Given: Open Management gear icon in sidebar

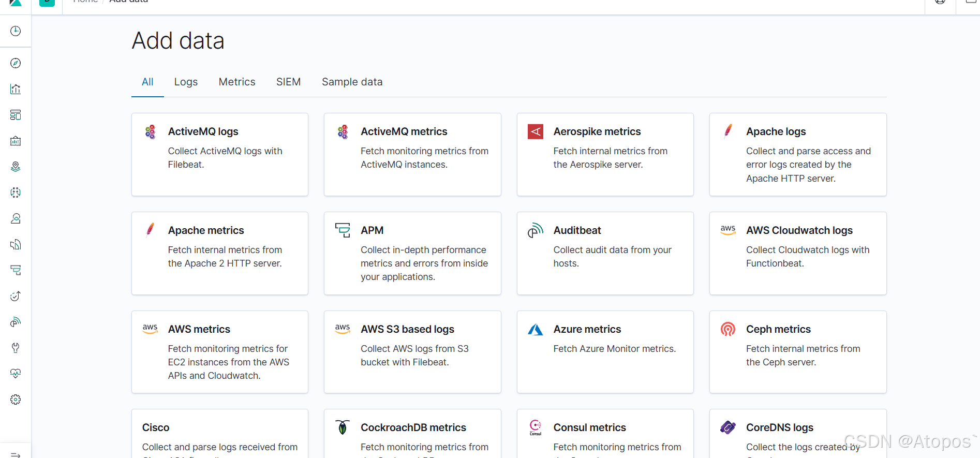Looking at the screenshot, I should coord(16,400).
